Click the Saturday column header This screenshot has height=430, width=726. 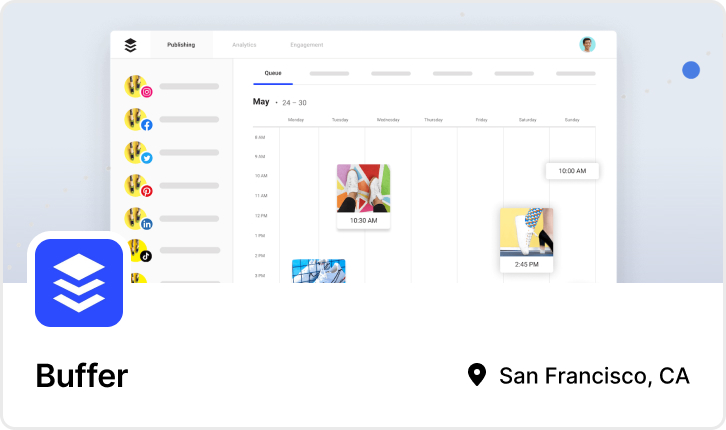(528, 120)
